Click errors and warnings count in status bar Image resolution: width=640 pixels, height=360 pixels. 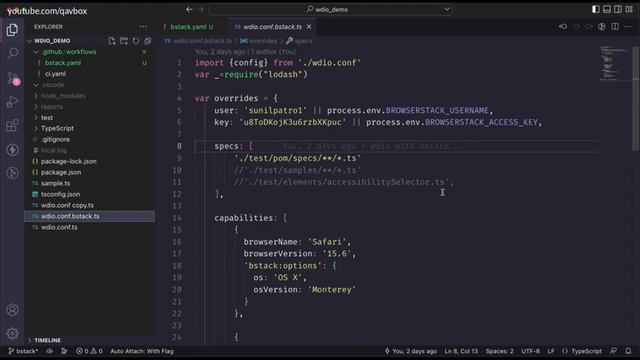pos(89,351)
